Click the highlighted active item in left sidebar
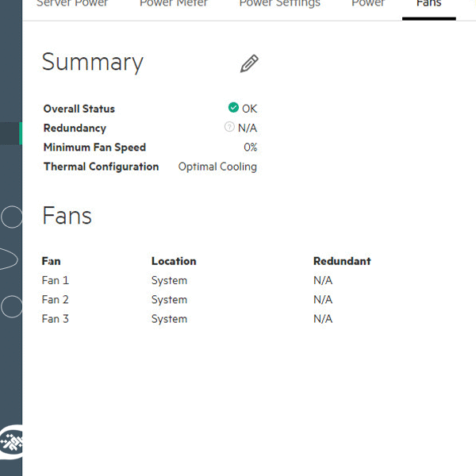Screen dimensions: 476x476 pos(11,133)
